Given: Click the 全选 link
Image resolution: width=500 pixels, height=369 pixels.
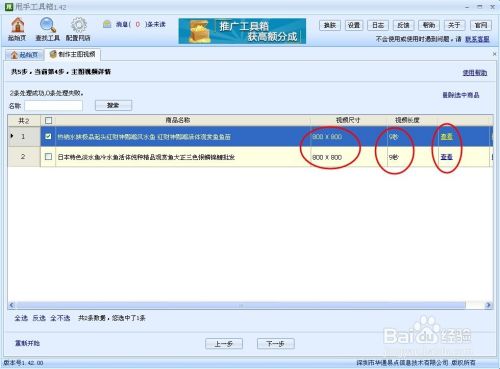Looking at the screenshot, I should click(21, 318).
